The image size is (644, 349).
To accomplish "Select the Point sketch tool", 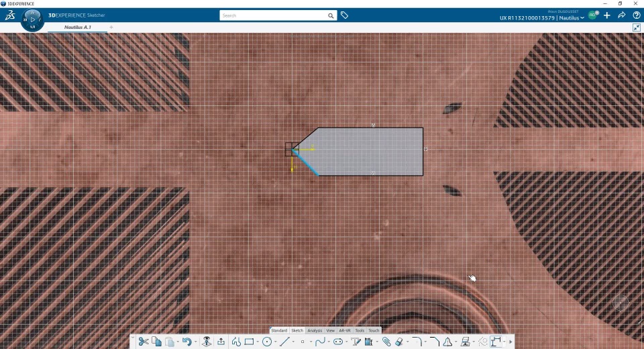I will click(303, 342).
